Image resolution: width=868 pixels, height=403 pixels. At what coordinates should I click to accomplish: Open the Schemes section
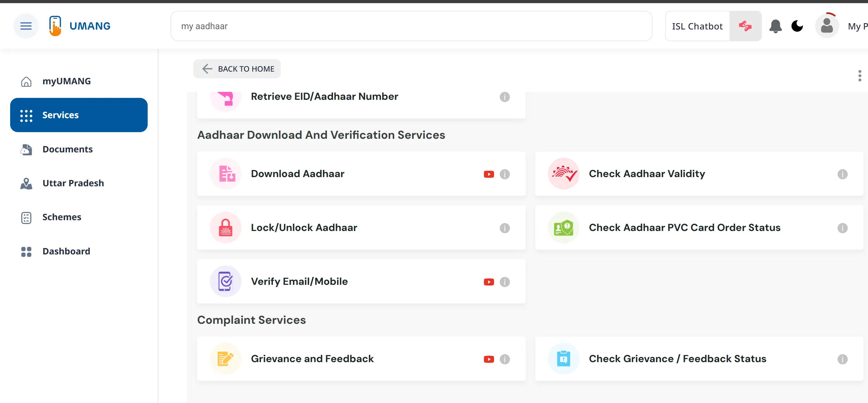(62, 217)
